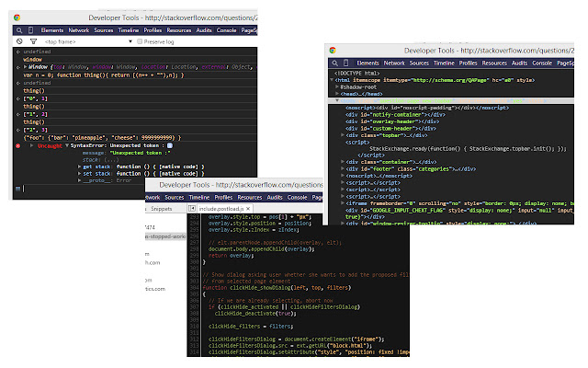Enable the Preserve log checkbox
The width and height of the screenshot is (588, 368).
click(x=140, y=41)
